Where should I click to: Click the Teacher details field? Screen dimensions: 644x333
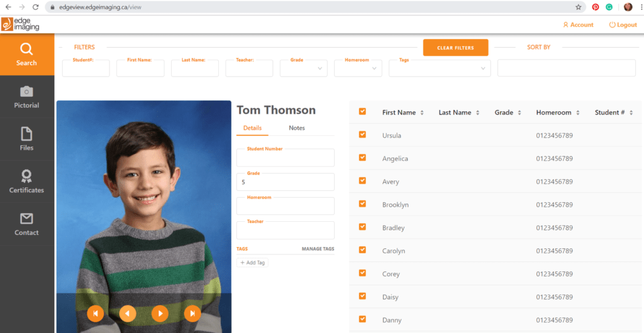coord(286,230)
